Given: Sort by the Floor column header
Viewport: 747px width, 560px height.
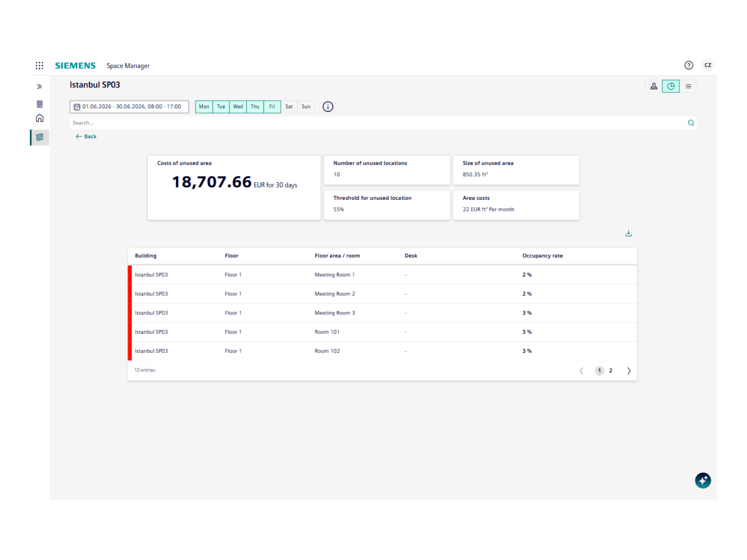Looking at the screenshot, I should [x=232, y=256].
